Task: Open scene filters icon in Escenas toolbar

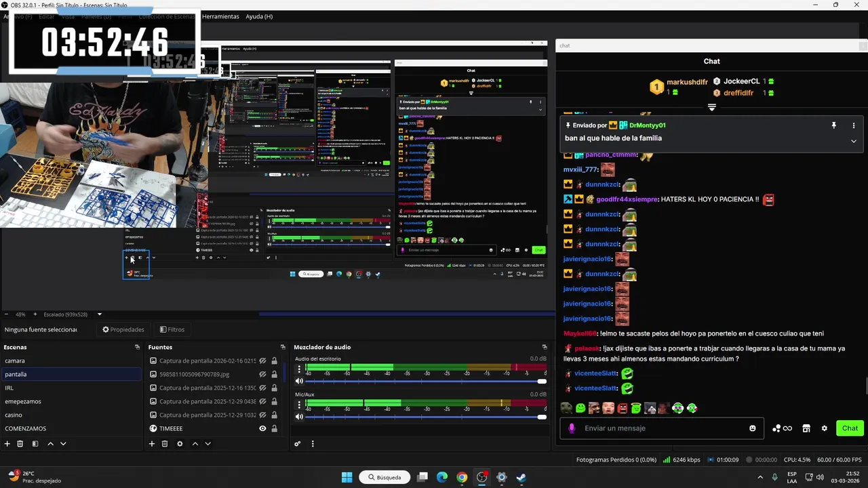Action: coord(35,444)
